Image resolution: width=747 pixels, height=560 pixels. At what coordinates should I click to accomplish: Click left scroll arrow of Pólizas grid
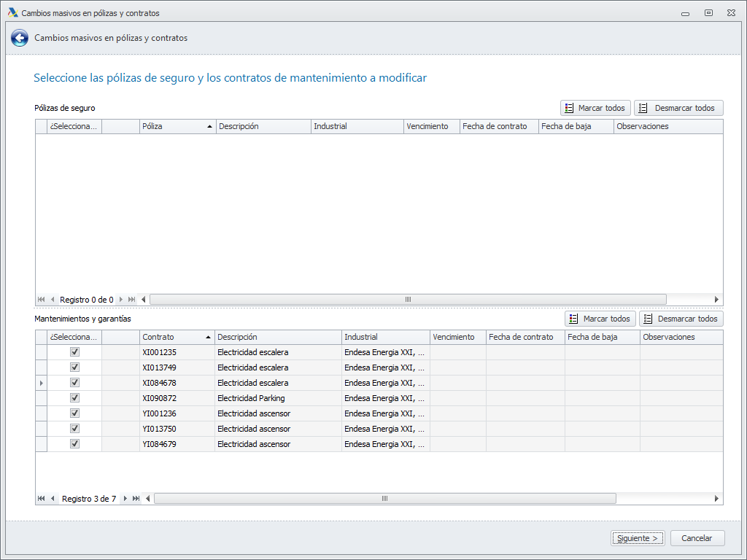144,300
